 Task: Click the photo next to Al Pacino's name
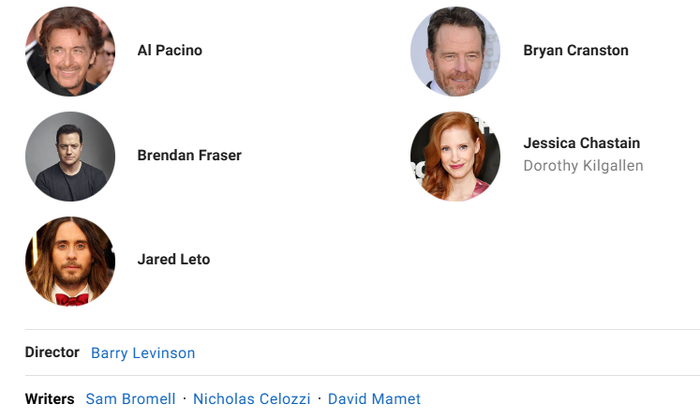pos(70,51)
